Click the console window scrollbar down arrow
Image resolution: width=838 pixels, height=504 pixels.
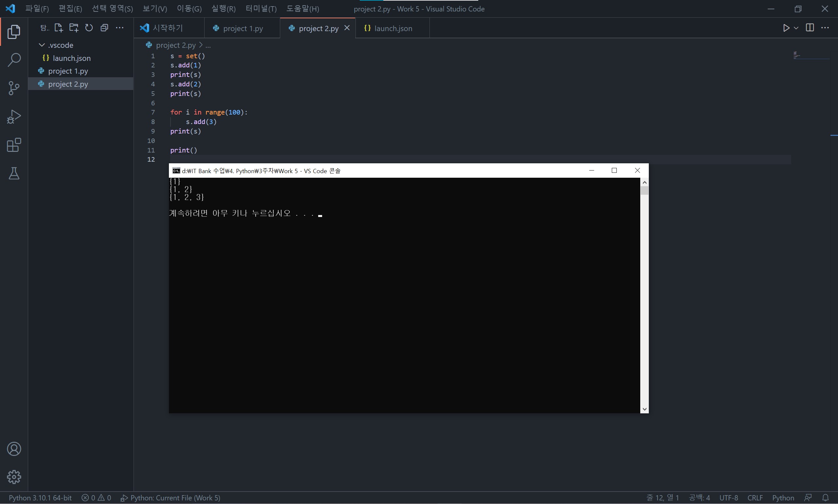click(x=644, y=409)
